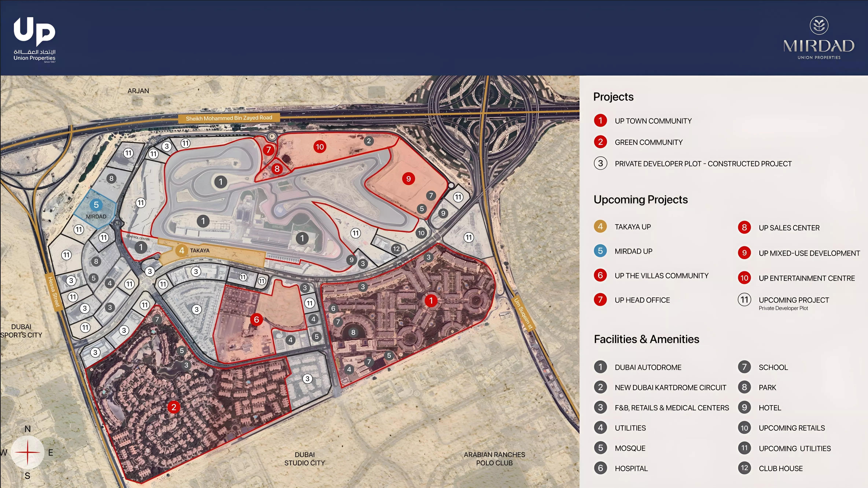Click the red 6 villas map marker
The image size is (868, 488).
tap(256, 319)
